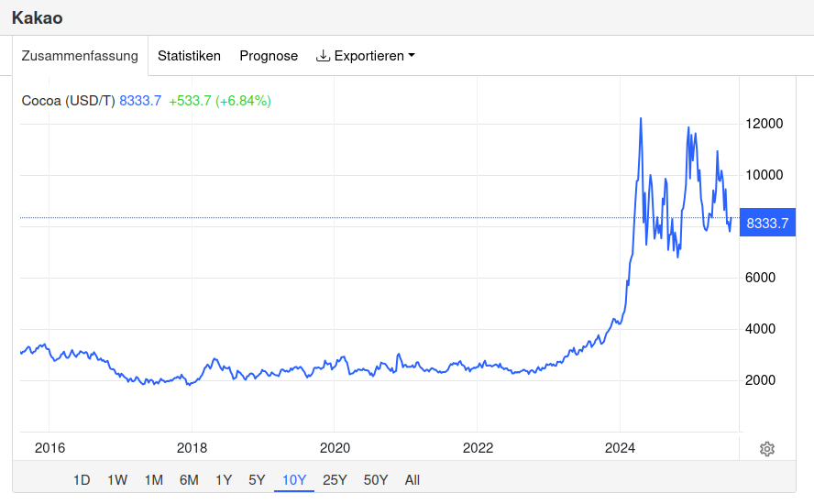Open the Statistiken tab

(189, 56)
